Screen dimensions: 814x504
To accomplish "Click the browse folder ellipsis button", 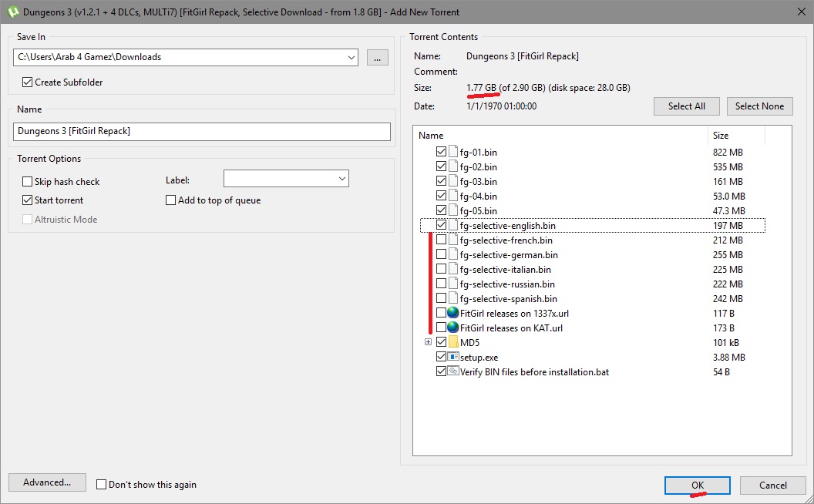I will 377,57.
